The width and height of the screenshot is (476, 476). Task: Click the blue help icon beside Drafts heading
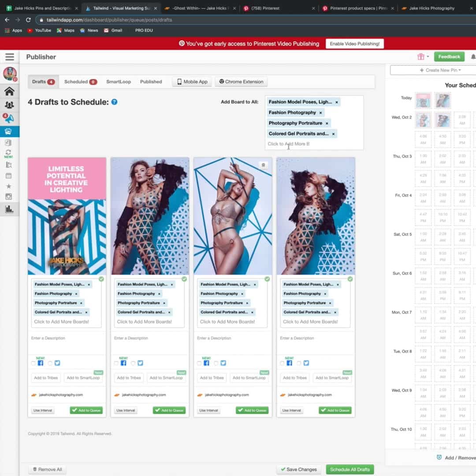pyautogui.click(x=114, y=102)
